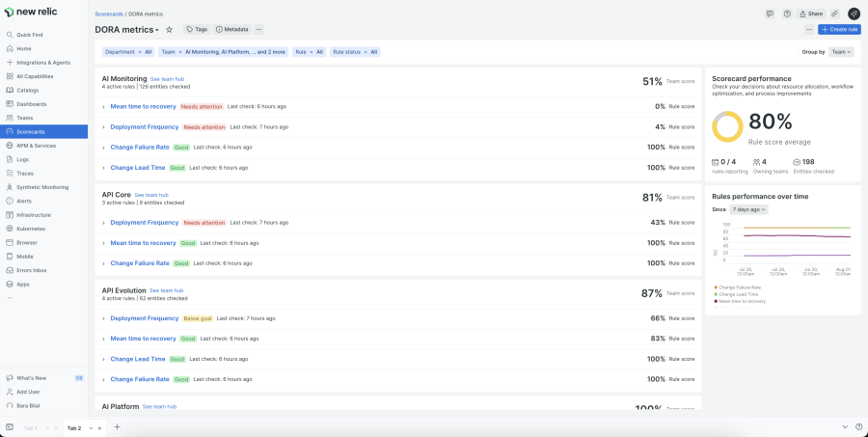Image resolution: width=868 pixels, height=437 pixels.
Task: Open the Since 7 days ago dropdown
Action: click(748, 209)
